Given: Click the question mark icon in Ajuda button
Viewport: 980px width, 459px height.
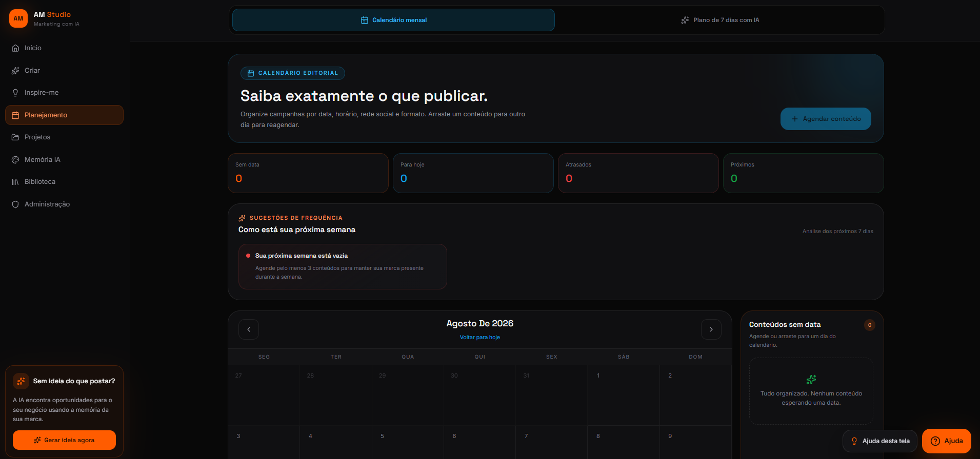Looking at the screenshot, I should (935, 441).
